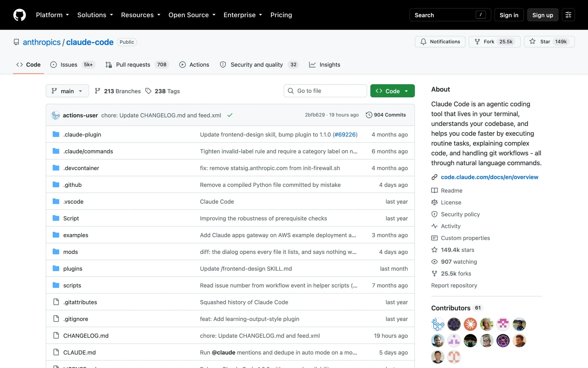Image resolution: width=588 pixels, height=368 pixels.
Task: View 149.4k stars stargazers
Action: [453, 250]
